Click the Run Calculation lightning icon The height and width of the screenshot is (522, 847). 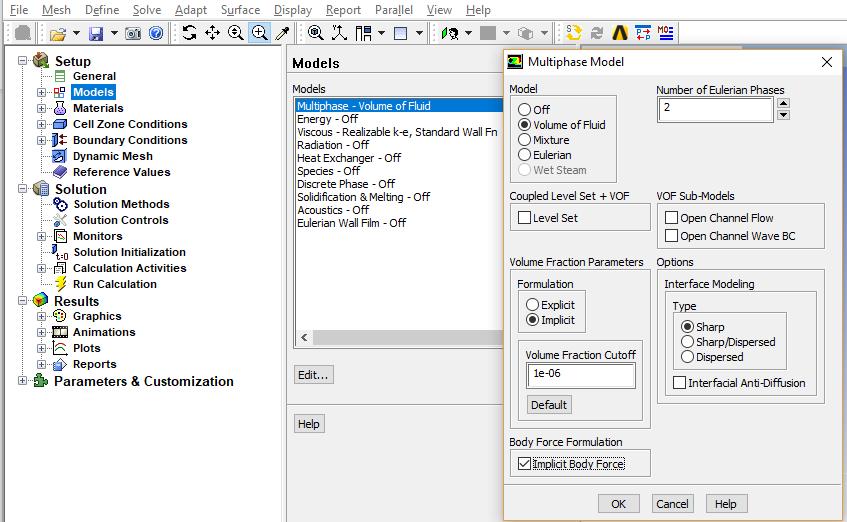point(60,284)
